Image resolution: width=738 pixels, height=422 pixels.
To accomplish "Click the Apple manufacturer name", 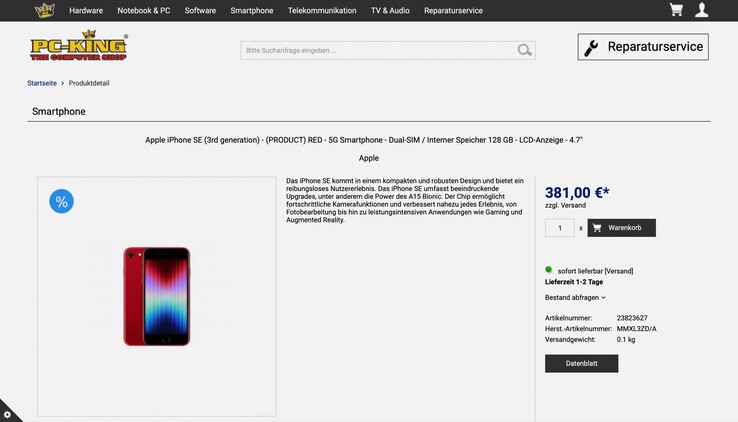I will [369, 158].
